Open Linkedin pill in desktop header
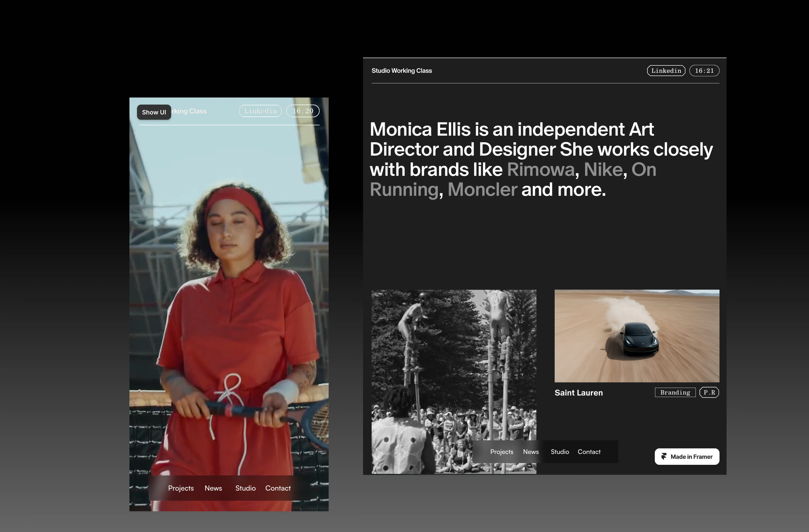 click(666, 71)
